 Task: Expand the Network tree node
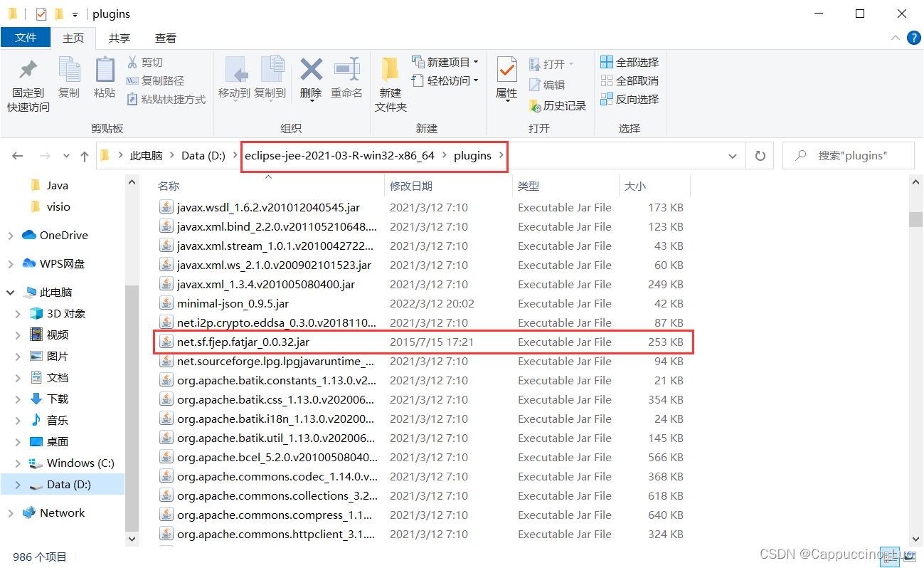[11, 513]
